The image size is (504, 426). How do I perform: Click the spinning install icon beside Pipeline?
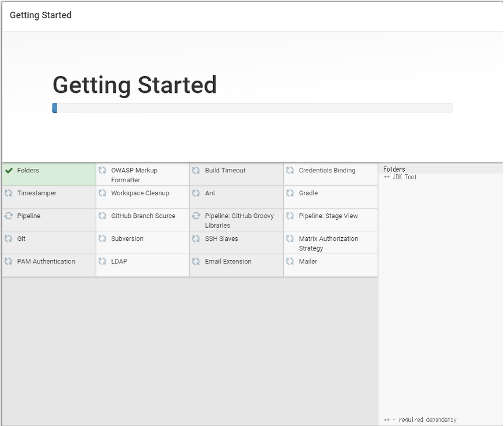click(x=8, y=216)
